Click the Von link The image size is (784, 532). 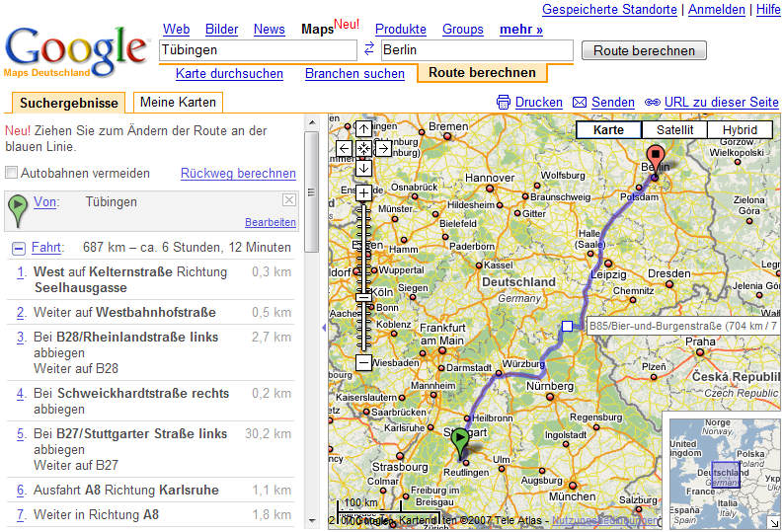pos(46,202)
